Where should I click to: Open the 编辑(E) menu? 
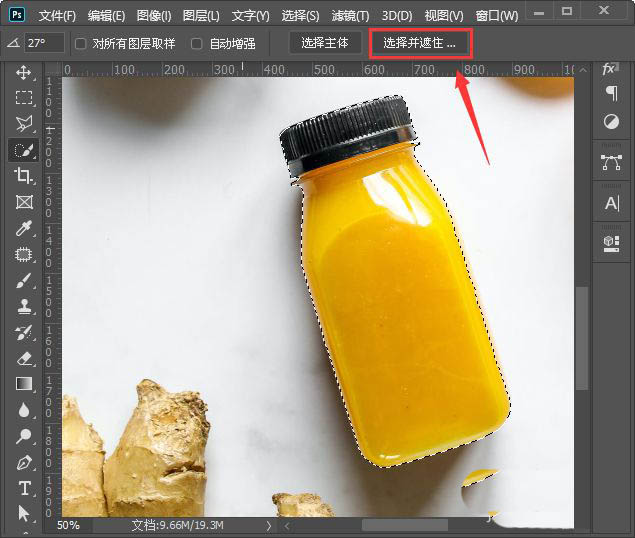point(106,16)
